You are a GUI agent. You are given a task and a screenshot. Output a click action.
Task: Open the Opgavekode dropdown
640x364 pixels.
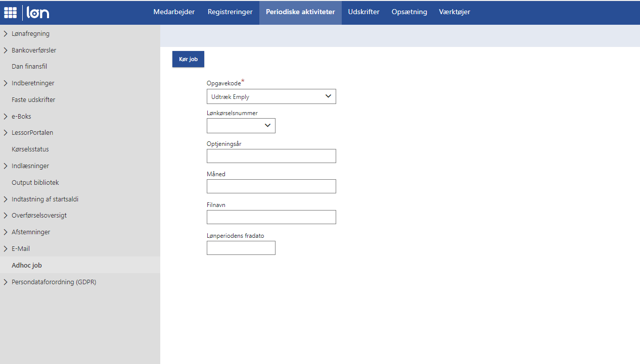click(271, 96)
